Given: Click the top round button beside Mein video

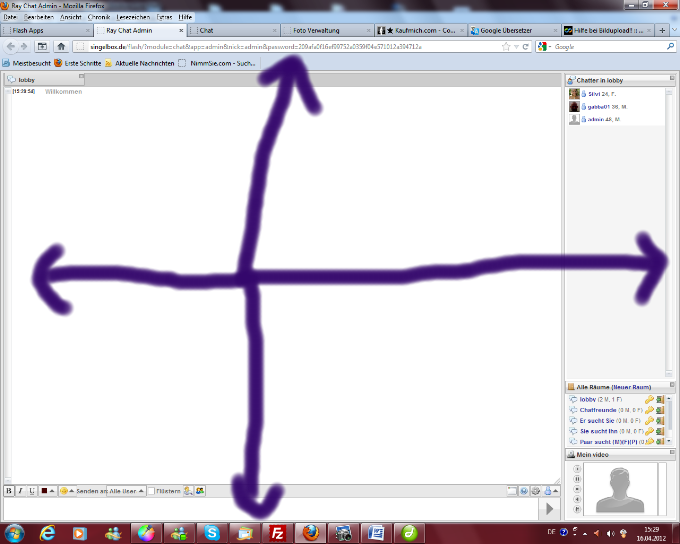Looking at the screenshot, I should pyautogui.click(x=577, y=469).
